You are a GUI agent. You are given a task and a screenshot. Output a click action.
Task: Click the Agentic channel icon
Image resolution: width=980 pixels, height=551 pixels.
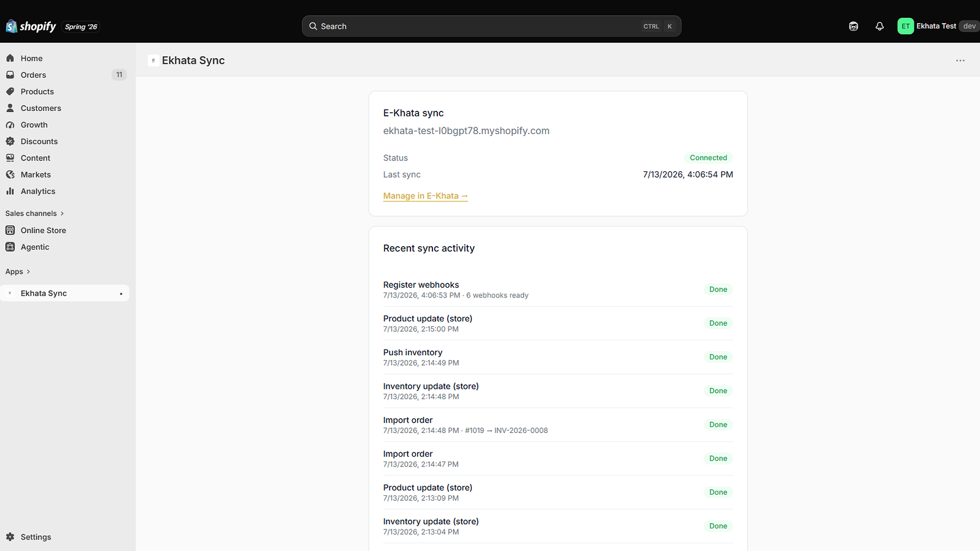[x=10, y=247]
